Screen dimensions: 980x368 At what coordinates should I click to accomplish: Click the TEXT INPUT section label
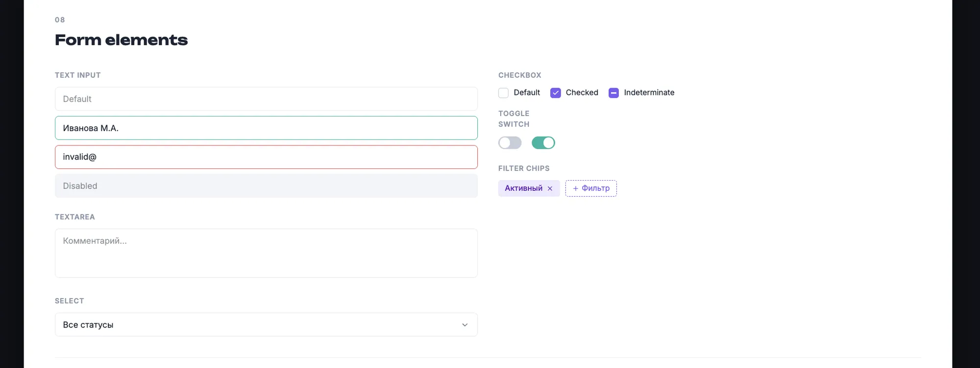[x=78, y=75]
